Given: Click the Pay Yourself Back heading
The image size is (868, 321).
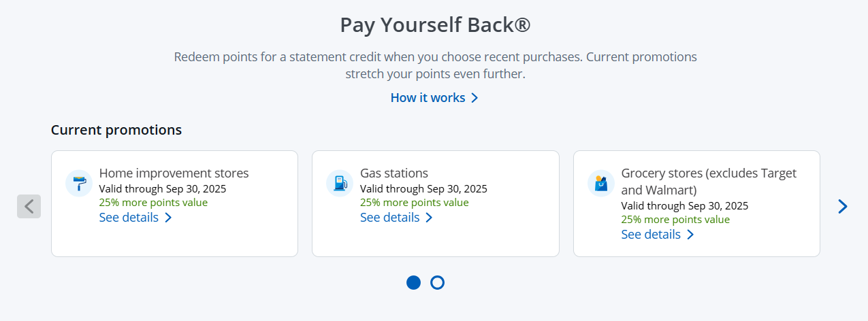Looking at the screenshot, I should [x=435, y=25].
